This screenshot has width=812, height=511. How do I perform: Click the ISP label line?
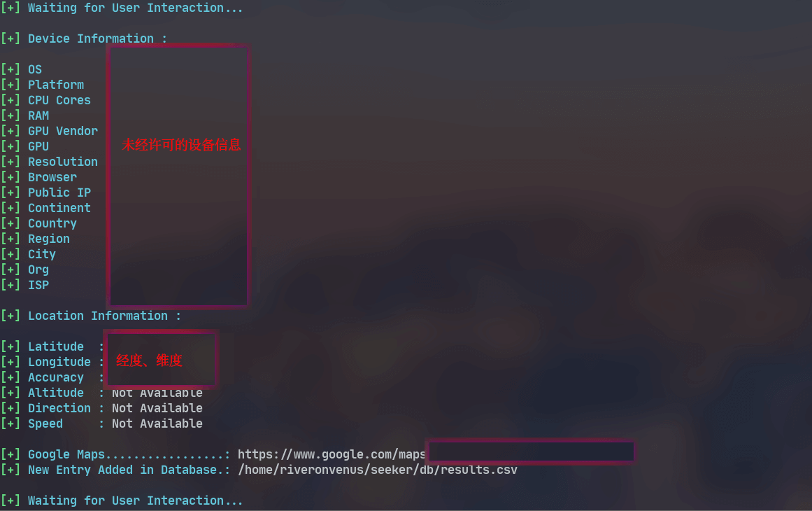38,285
